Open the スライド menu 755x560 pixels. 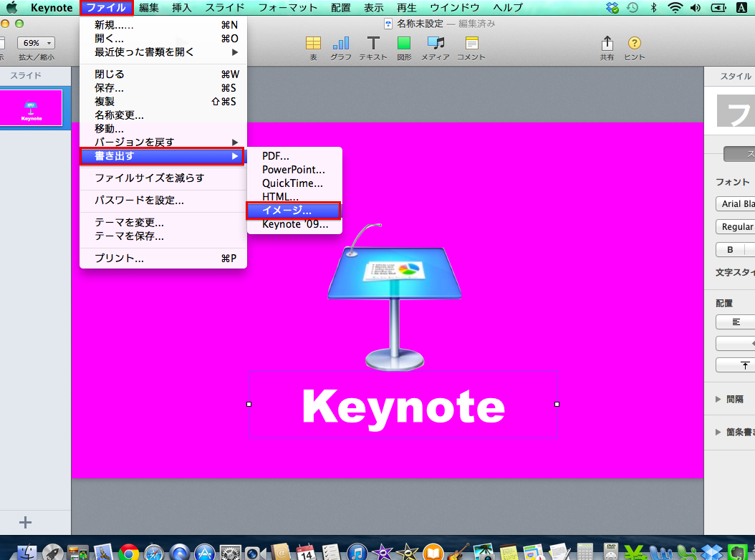point(225,7)
